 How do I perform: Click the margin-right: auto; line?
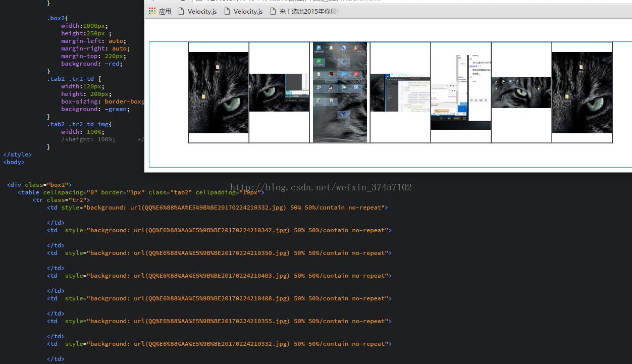click(95, 48)
